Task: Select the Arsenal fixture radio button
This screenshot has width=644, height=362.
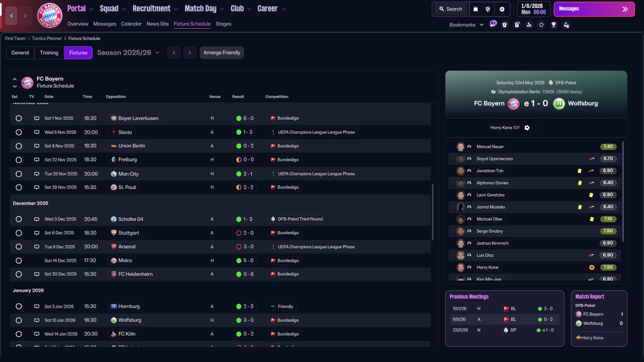Action: [19, 247]
